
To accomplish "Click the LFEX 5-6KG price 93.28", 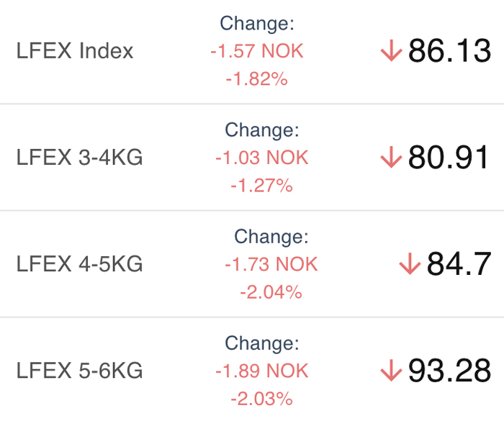I will coord(449,371).
